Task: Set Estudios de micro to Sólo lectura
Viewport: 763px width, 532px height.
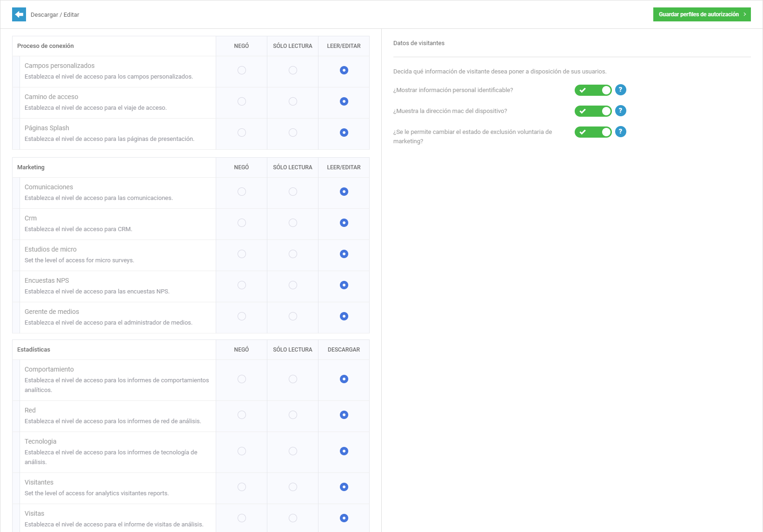Action: point(293,254)
